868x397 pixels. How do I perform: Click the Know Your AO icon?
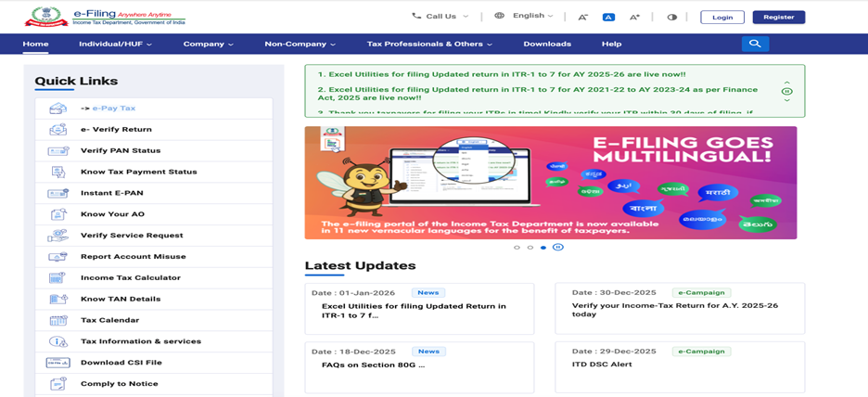(x=57, y=214)
